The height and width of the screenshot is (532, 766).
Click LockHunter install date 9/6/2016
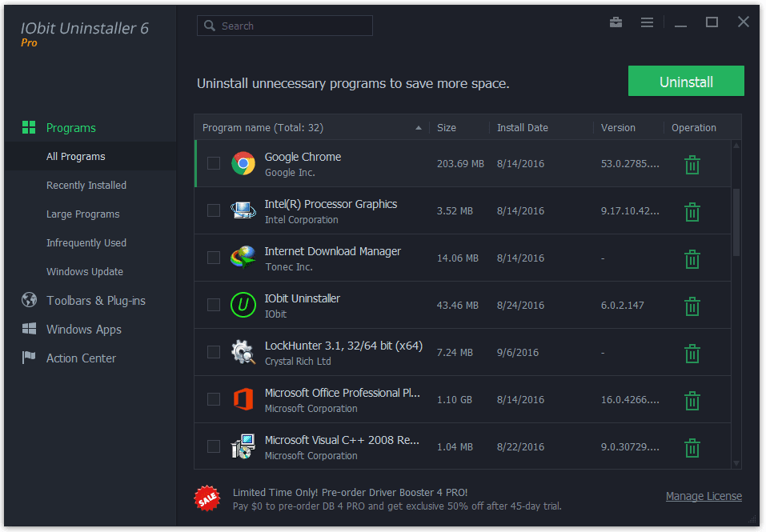pyautogui.click(x=517, y=352)
